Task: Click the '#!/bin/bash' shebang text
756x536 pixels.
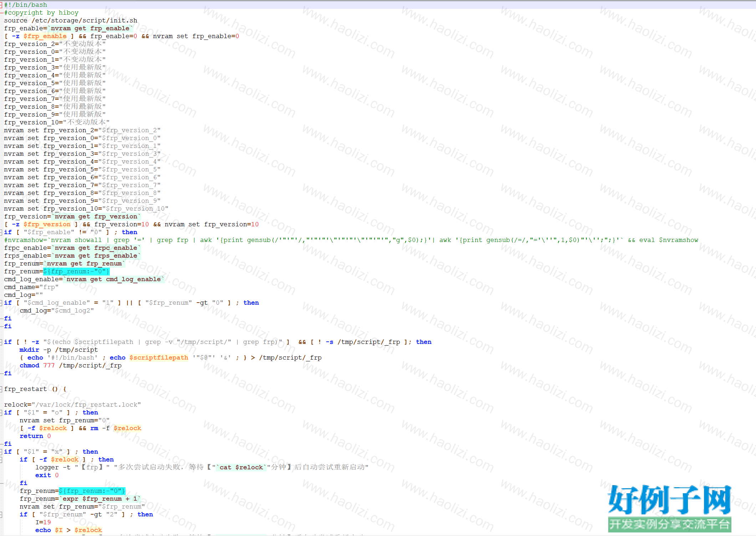Action: (x=26, y=5)
